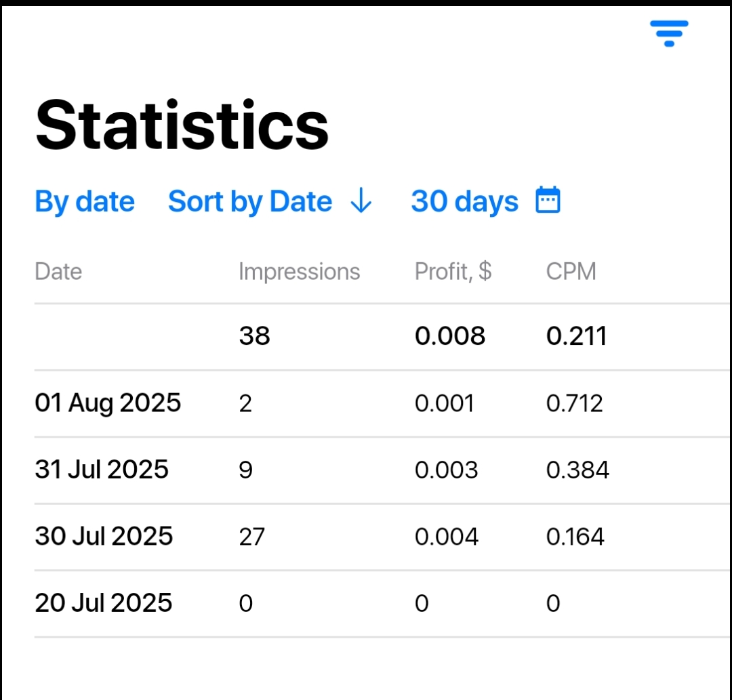Change the 30 days period
The image size is (732, 700).
(x=464, y=202)
